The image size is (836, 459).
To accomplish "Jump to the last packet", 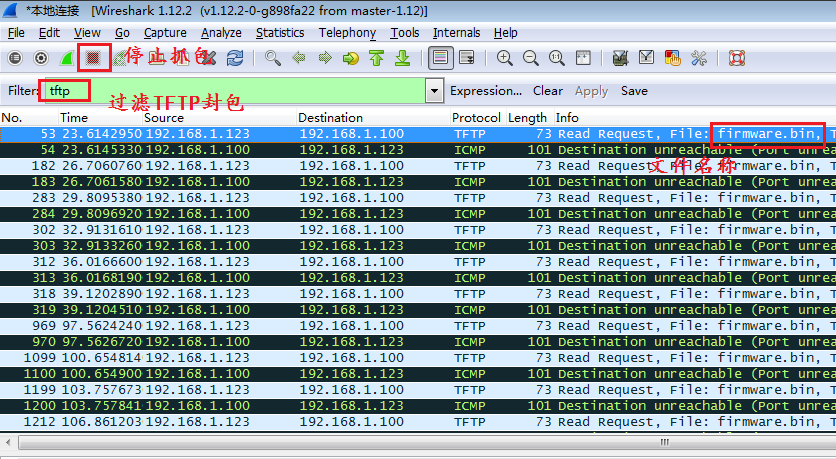I will click(x=403, y=58).
